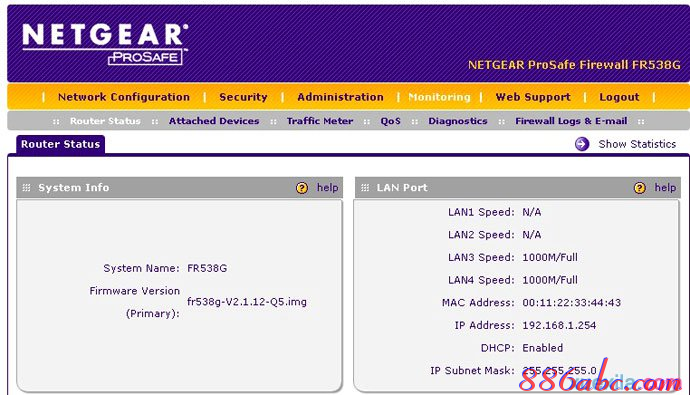Open the Security menu
This screenshot has width=690, height=395.
coord(243,97)
